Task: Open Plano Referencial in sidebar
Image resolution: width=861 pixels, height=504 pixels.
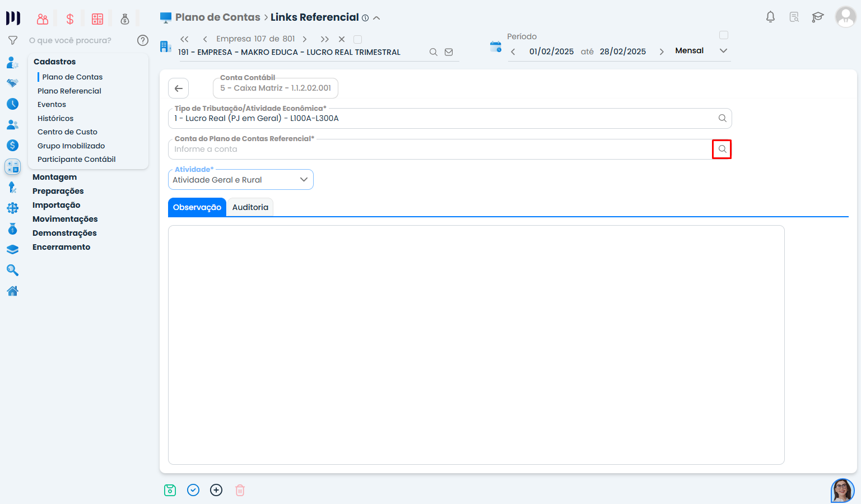Action: pos(69,91)
